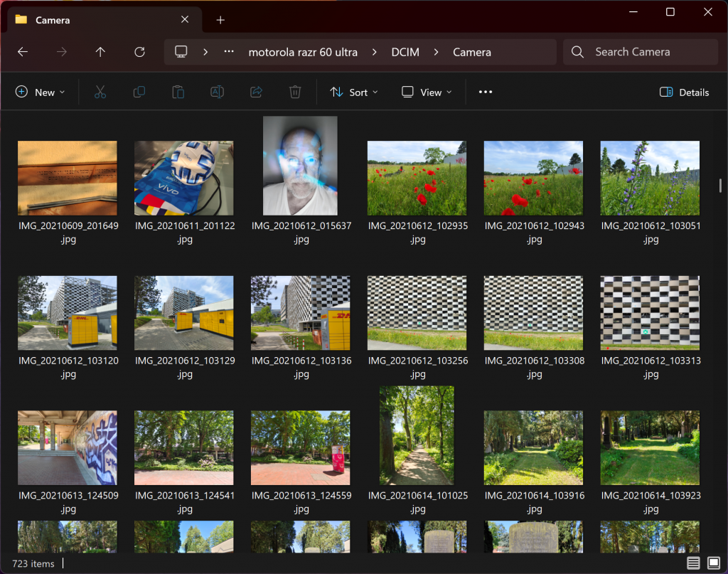Viewport: 728px width, 574px height.
Task: Add a new tab
Action: 220,20
